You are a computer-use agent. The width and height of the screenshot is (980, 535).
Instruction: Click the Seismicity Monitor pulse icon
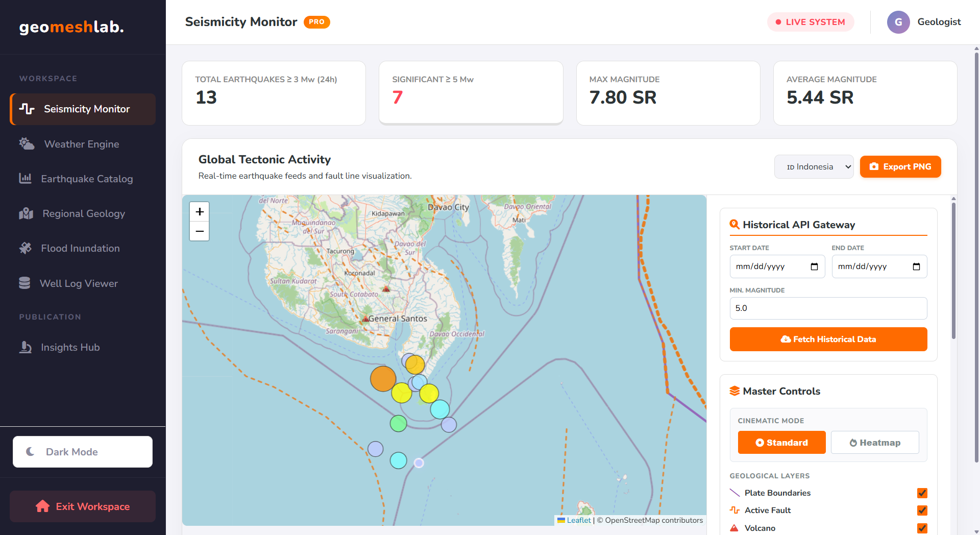27,109
